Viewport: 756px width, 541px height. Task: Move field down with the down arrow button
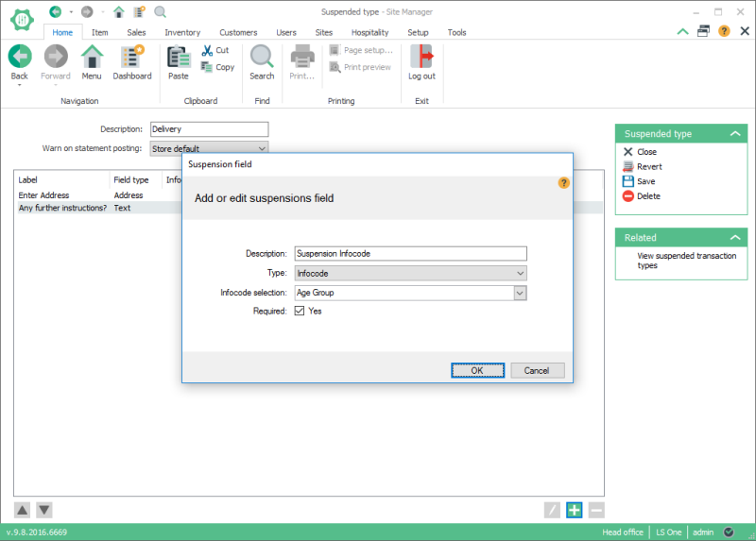[43, 510]
